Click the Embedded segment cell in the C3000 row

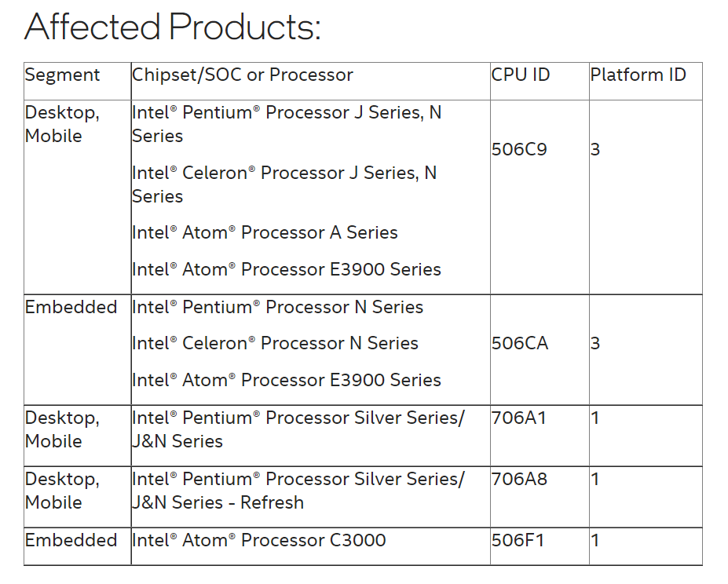(x=71, y=541)
